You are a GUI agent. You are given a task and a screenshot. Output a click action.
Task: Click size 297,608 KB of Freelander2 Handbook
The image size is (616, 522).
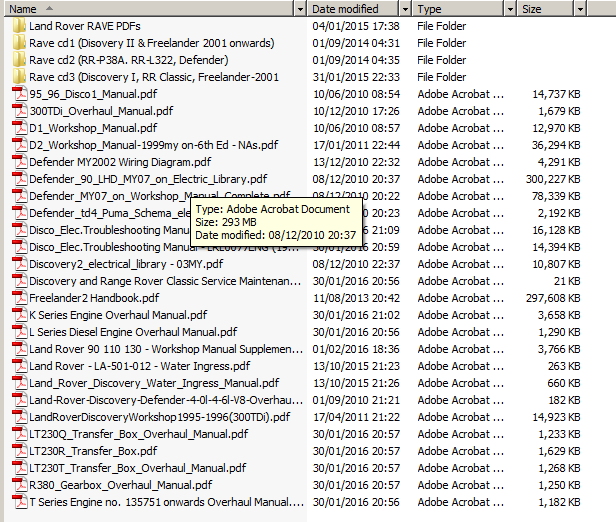point(553,299)
